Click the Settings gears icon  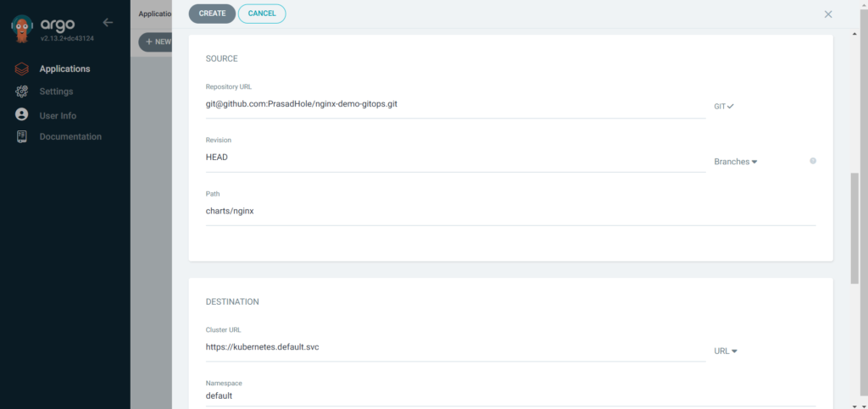pyautogui.click(x=21, y=91)
